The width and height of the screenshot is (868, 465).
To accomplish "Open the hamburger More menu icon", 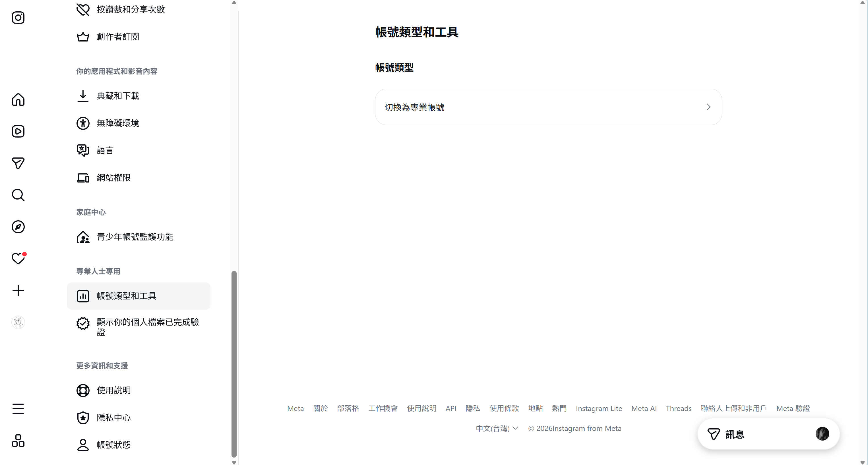I will pyautogui.click(x=18, y=409).
